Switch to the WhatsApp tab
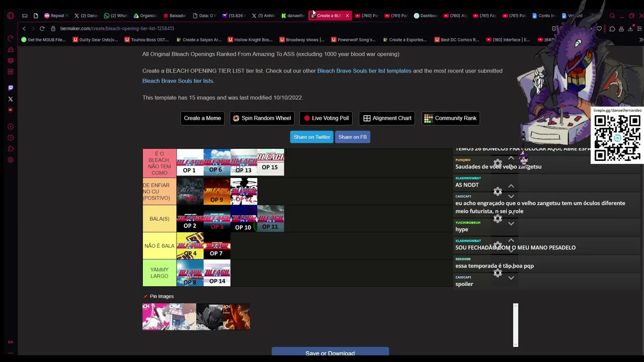 [115, 16]
